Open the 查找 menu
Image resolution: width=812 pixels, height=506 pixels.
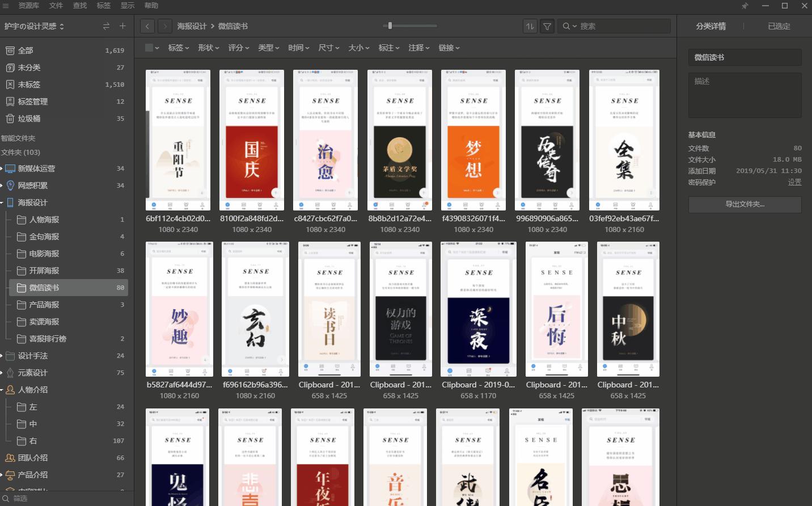(79, 6)
